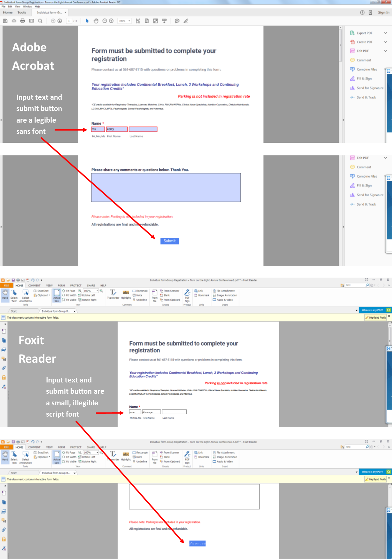Screen dimensions: 392x559
Task: Click Acrobat full screen mode icon
Action: point(155,21)
